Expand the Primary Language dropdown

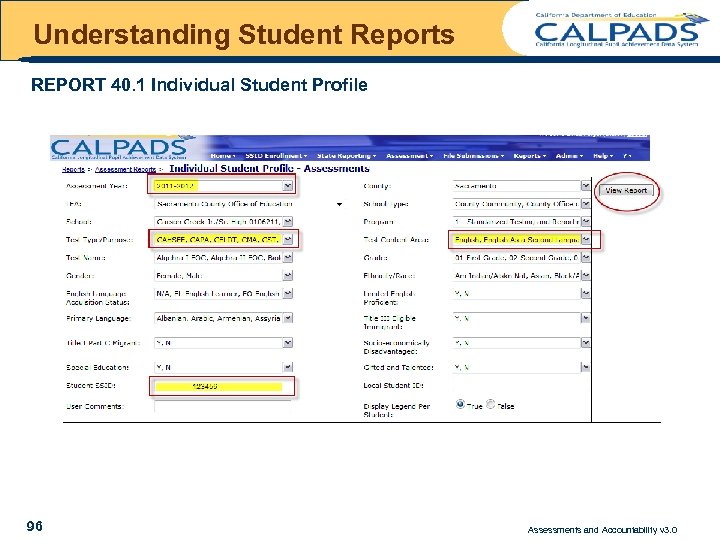coord(288,318)
